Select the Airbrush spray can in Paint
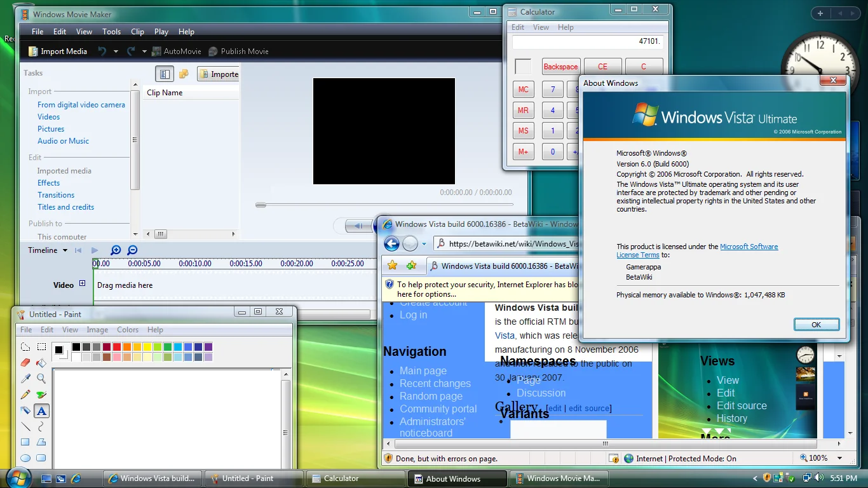The image size is (868, 488). [25, 410]
